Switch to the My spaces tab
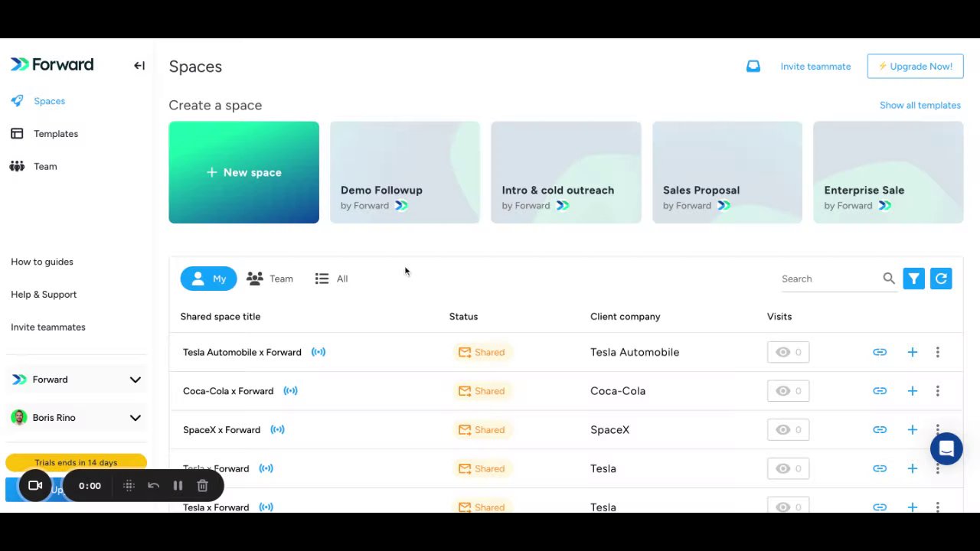The image size is (980, 551). coord(208,279)
